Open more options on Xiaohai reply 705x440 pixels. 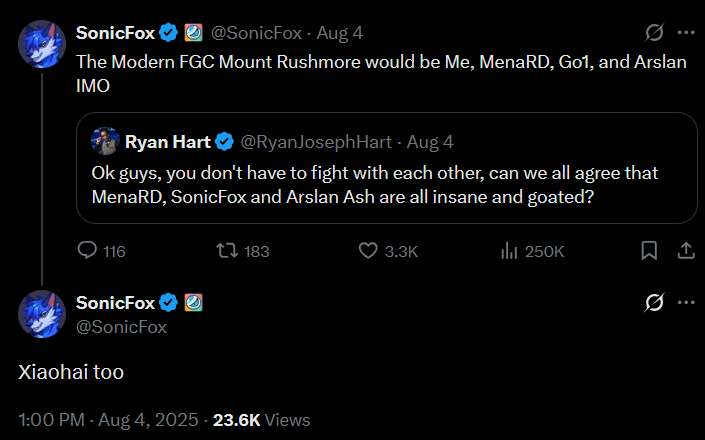pos(686,302)
